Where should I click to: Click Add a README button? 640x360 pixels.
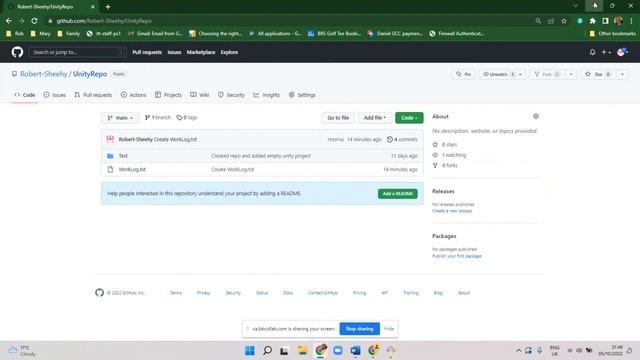[398, 193]
